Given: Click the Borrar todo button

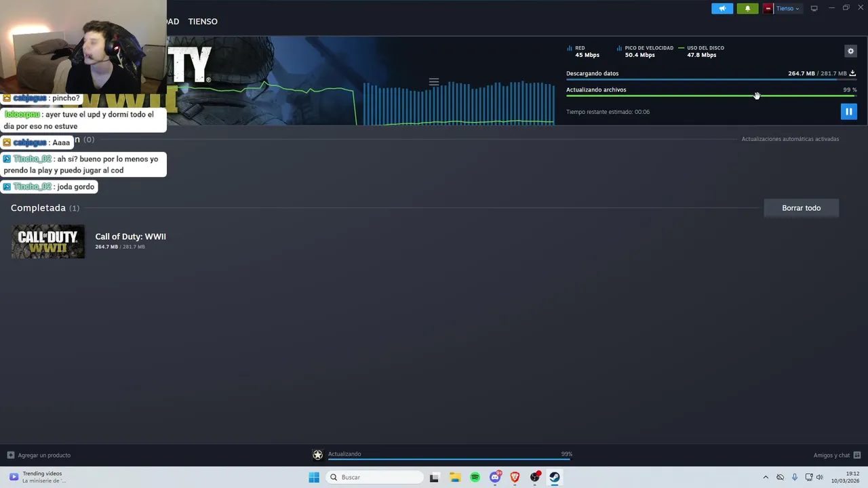Looking at the screenshot, I should tap(801, 208).
